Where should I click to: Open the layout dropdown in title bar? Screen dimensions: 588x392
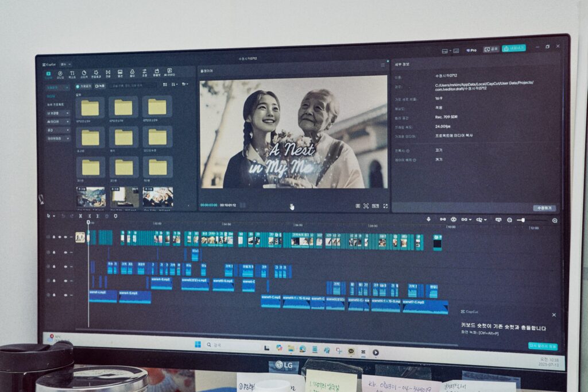[446, 51]
